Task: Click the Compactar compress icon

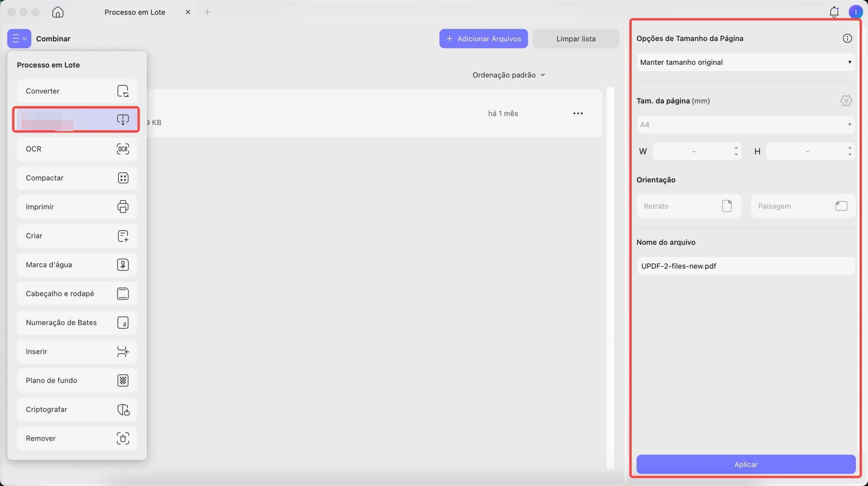Action: (x=123, y=178)
